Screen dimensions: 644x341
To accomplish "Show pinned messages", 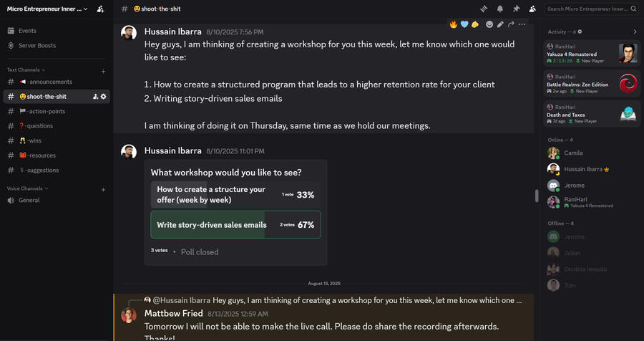I will [517, 9].
